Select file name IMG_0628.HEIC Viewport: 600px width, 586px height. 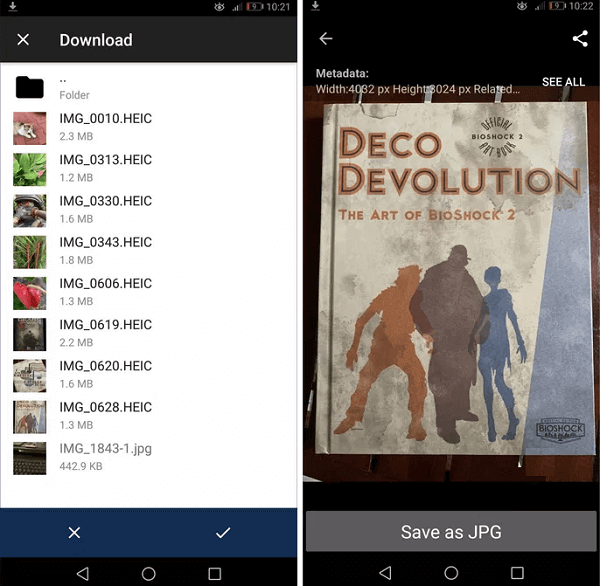pos(106,407)
